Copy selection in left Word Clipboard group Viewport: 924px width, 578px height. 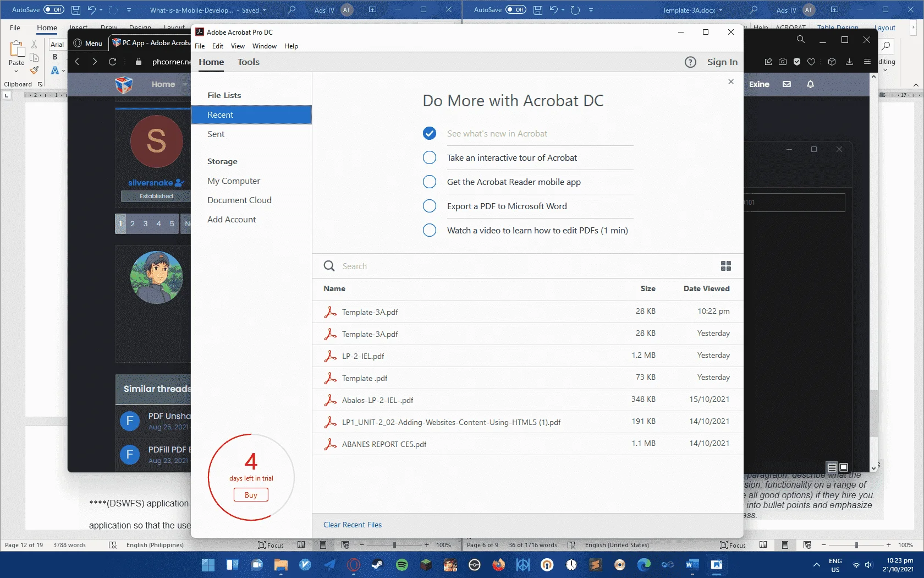(x=34, y=57)
